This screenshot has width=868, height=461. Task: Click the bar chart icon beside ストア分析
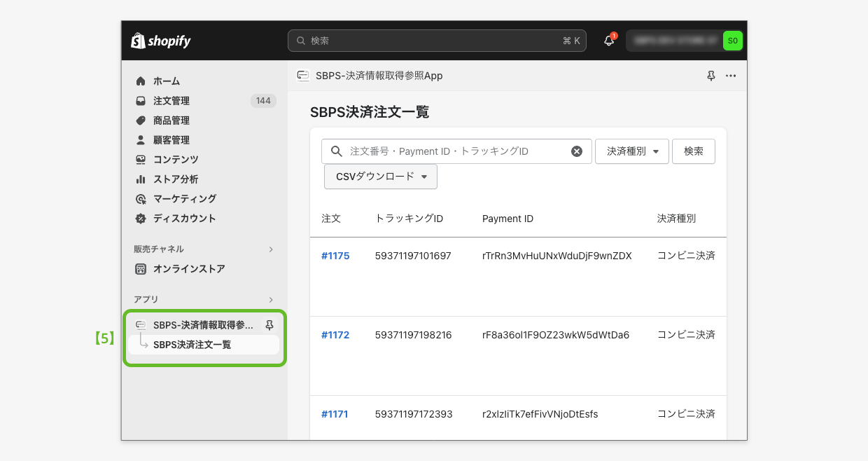141,179
